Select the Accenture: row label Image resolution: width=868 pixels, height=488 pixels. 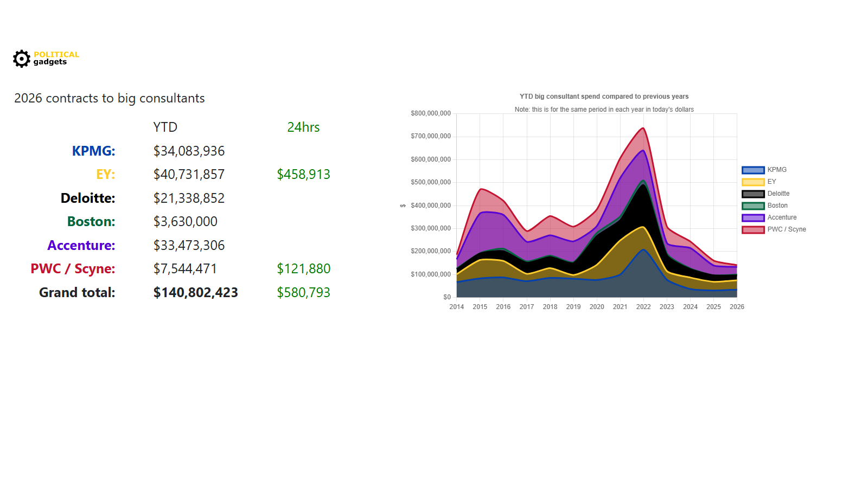(x=81, y=245)
